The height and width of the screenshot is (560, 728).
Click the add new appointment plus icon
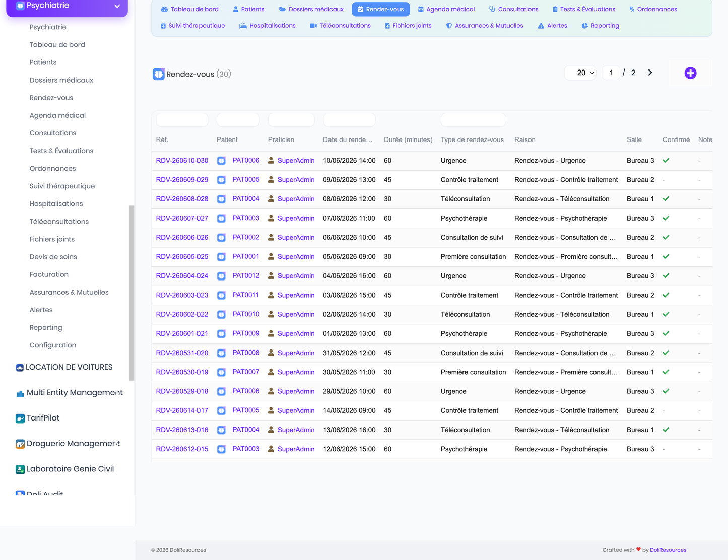(x=690, y=73)
